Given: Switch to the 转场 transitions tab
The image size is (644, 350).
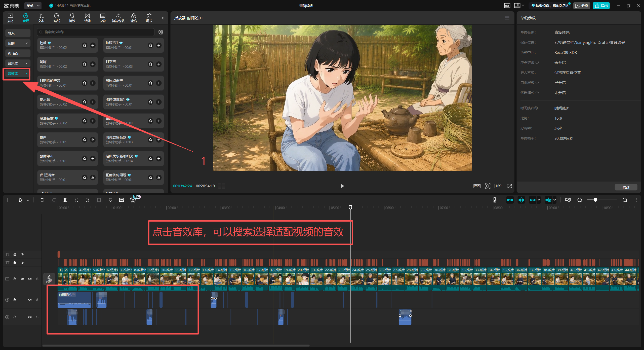Looking at the screenshot, I should (x=87, y=18).
